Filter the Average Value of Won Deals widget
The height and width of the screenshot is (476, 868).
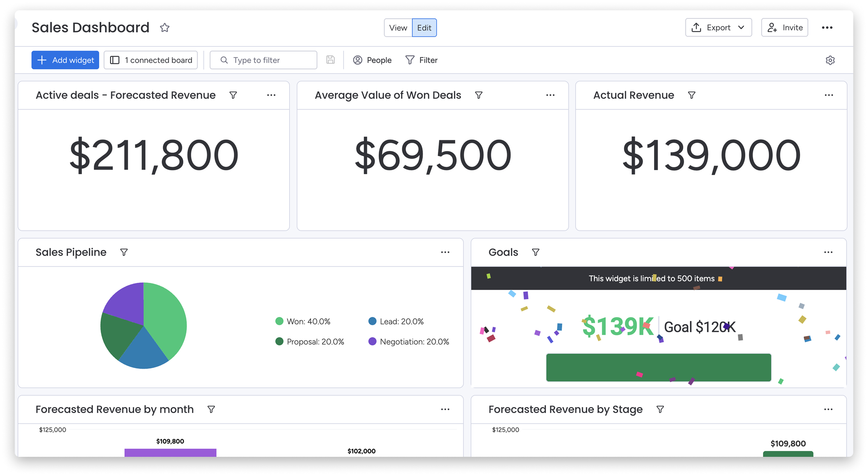pyautogui.click(x=479, y=95)
